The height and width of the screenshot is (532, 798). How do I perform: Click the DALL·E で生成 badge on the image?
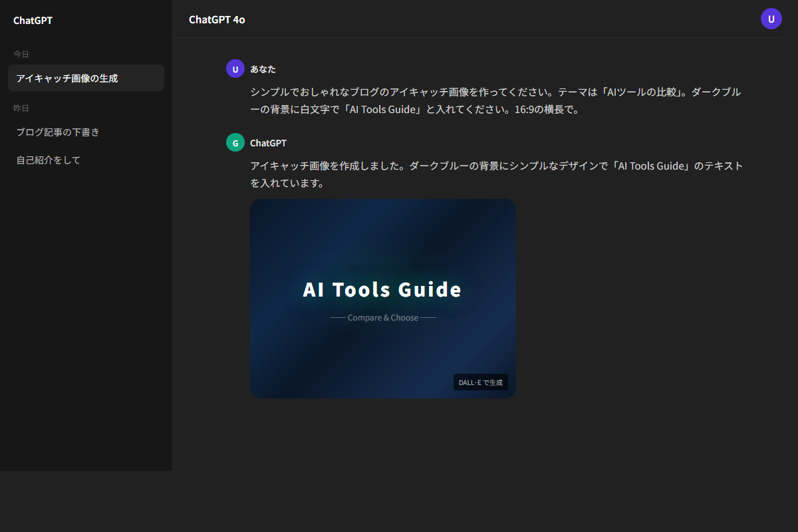[480, 382]
